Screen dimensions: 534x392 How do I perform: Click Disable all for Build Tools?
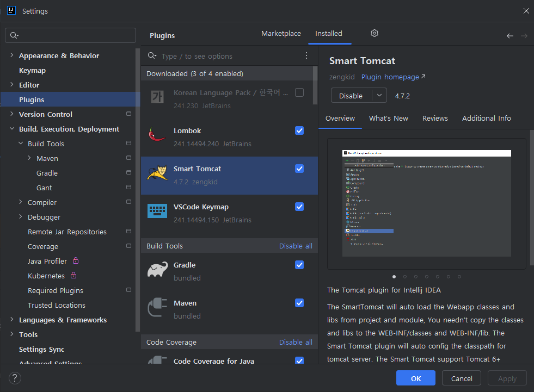pos(296,246)
